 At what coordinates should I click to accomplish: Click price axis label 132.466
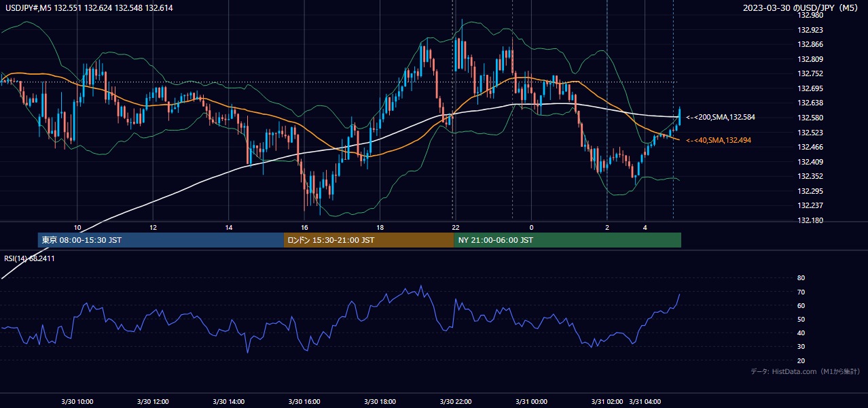(810, 147)
